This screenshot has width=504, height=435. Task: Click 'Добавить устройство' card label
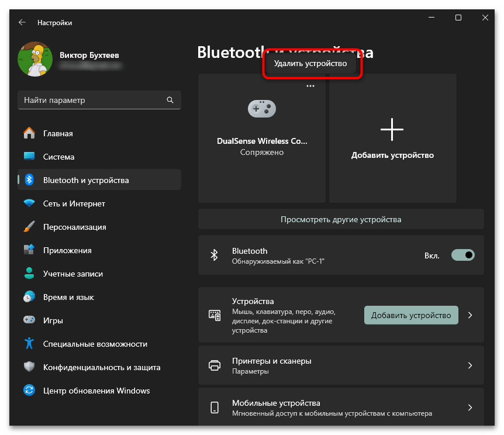392,156
